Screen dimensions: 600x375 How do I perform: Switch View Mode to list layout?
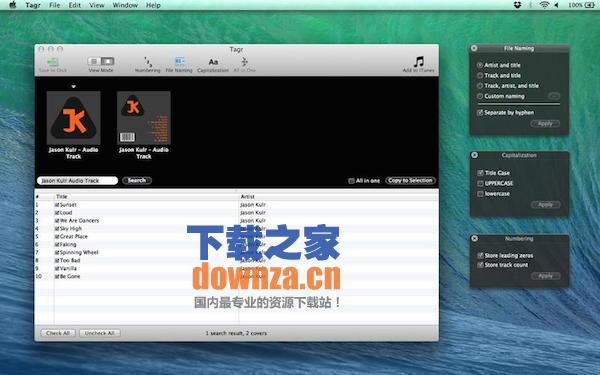[94, 61]
